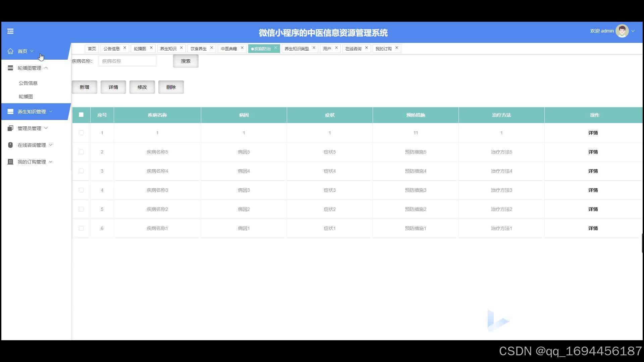Click the 搜索 button

(x=185, y=61)
